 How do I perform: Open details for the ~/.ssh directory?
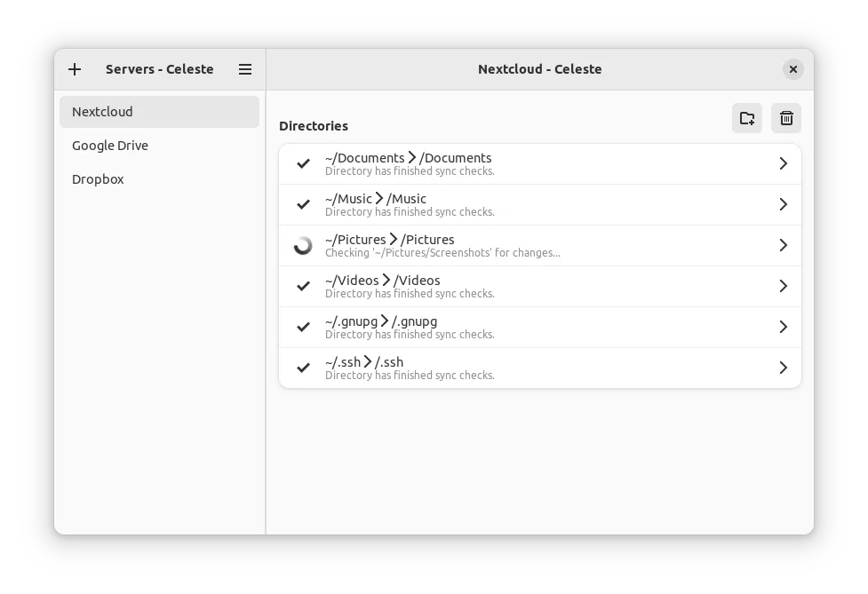pos(783,368)
